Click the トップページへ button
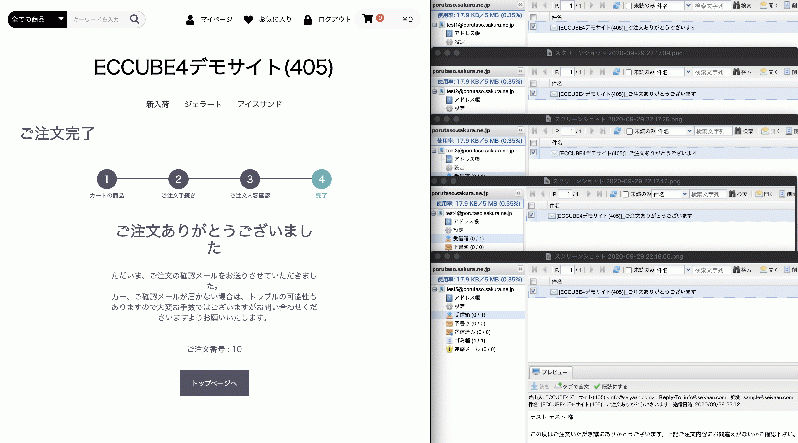Screen dimensions: 798x443 click(x=214, y=383)
